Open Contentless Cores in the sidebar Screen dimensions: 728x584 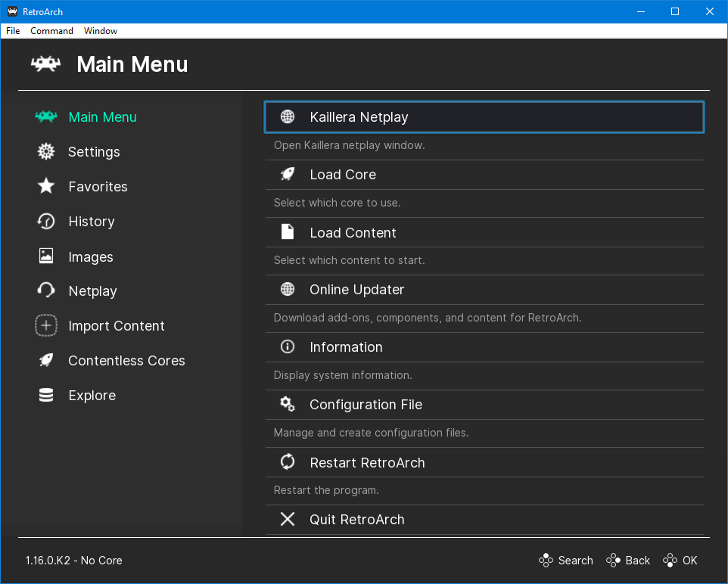point(126,361)
